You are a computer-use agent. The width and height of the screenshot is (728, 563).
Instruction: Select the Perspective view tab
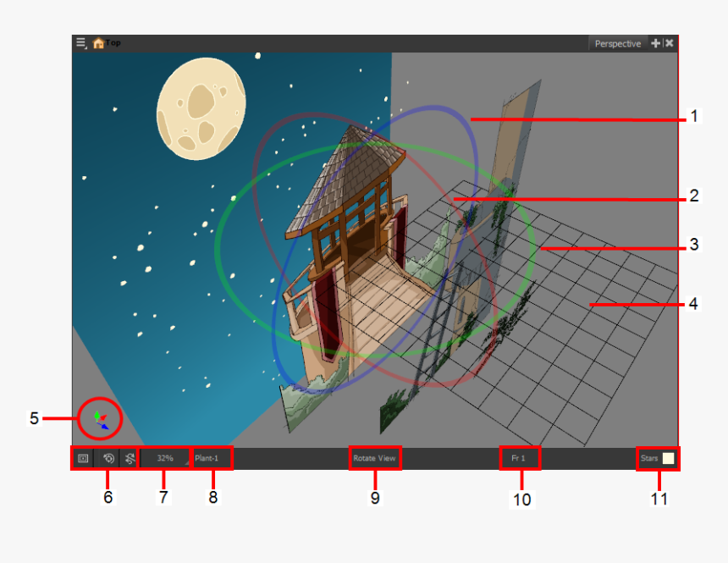tap(617, 44)
